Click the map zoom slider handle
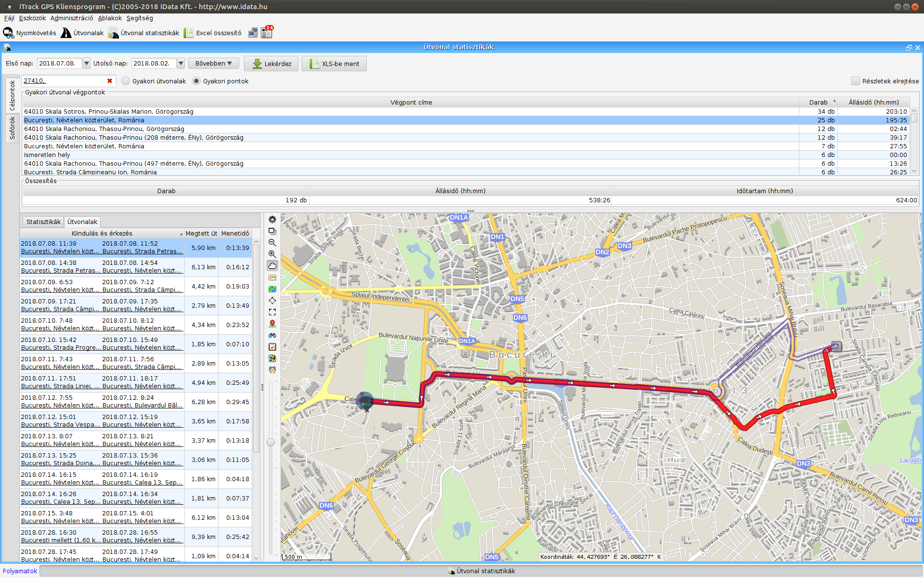This screenshot has width=924, height=578. pos(270,442)
